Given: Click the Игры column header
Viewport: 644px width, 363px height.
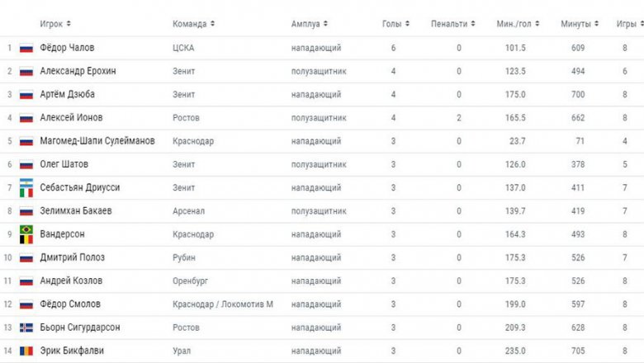Looking at the screenshot, I should (x=627, y=24).
